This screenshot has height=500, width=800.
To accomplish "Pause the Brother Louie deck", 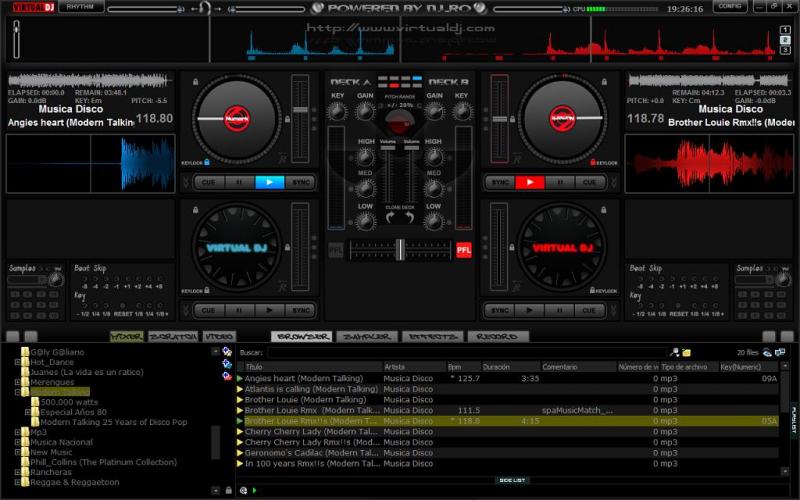I will (560, 182).
